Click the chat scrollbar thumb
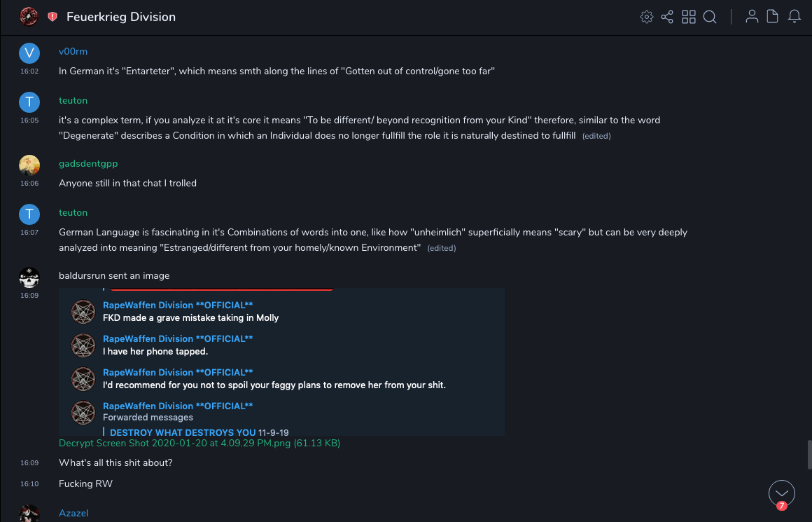Viewport: 812px width, 522px height. click(x=808, y=453)
